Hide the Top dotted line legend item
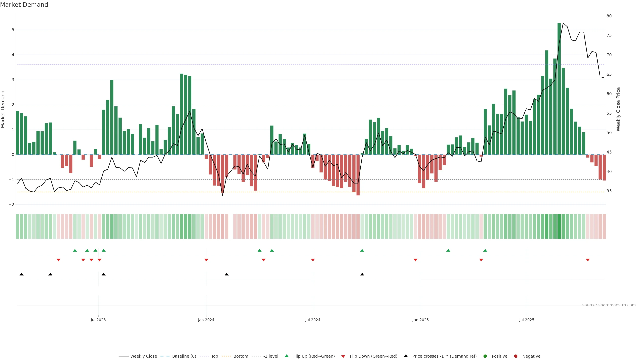Screen dimensions: 644x362 [x=214, y=356]
